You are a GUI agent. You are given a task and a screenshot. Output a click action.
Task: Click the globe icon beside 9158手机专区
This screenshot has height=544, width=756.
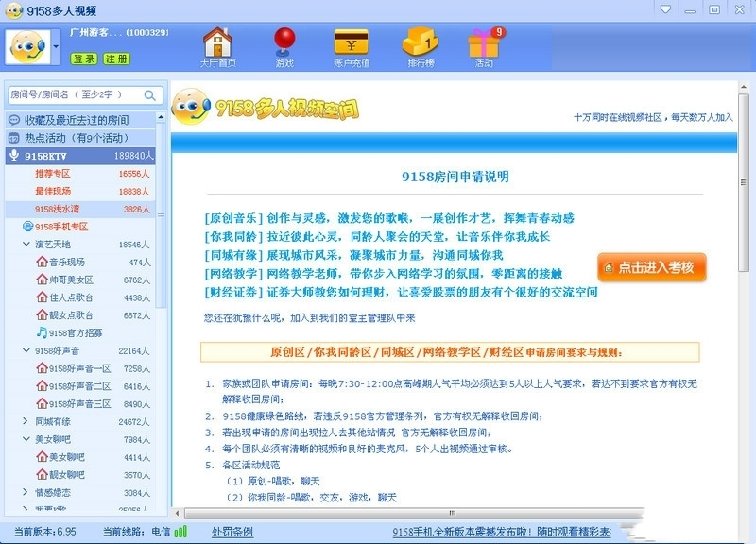28,226
